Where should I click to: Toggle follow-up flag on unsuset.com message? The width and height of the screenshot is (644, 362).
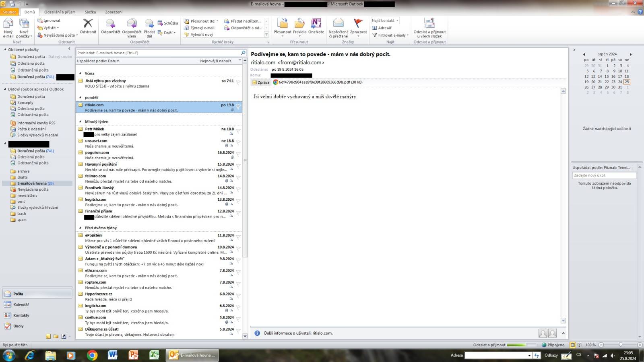238,143
